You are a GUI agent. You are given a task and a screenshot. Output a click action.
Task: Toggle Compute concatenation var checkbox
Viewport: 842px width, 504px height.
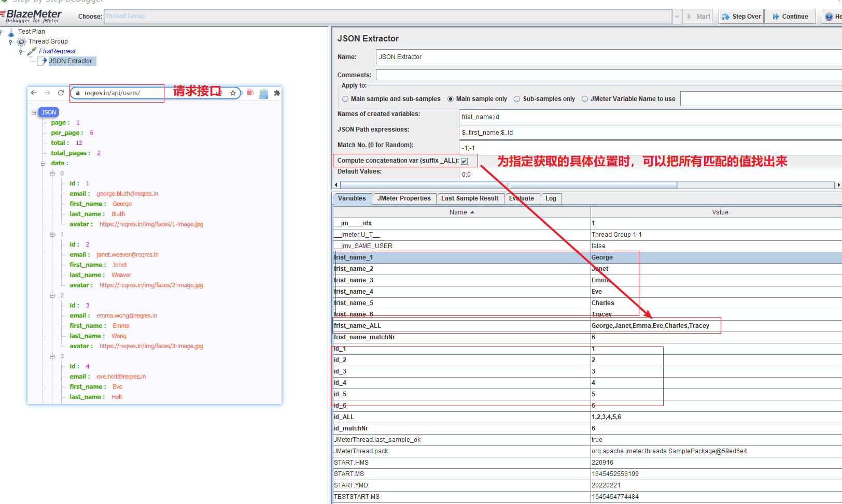pos(465,161)
